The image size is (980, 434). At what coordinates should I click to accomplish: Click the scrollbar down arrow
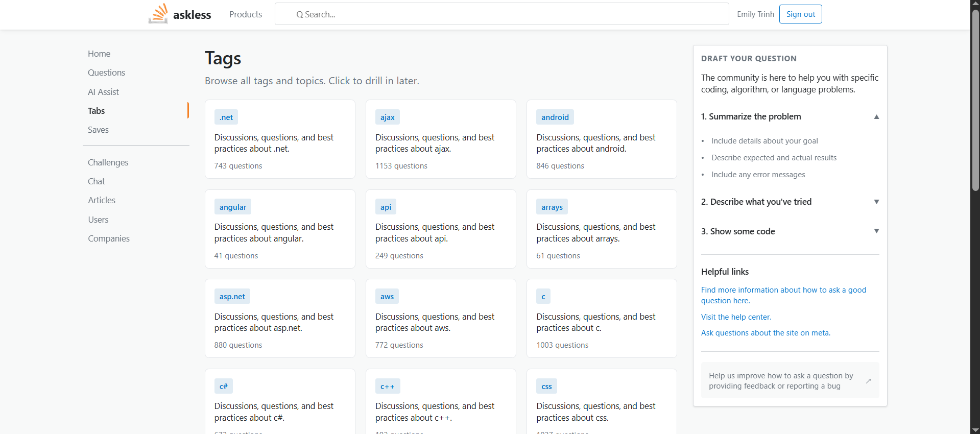click(x=975, y=429)
